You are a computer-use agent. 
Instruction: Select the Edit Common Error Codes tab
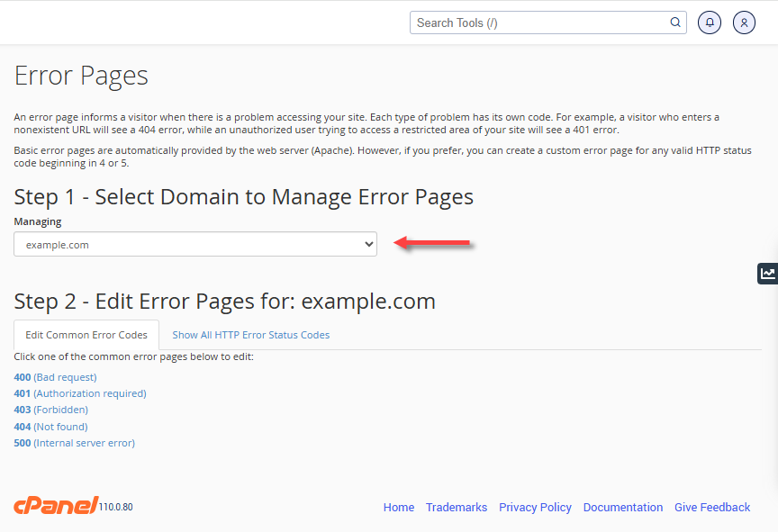(x=86, y=333)
